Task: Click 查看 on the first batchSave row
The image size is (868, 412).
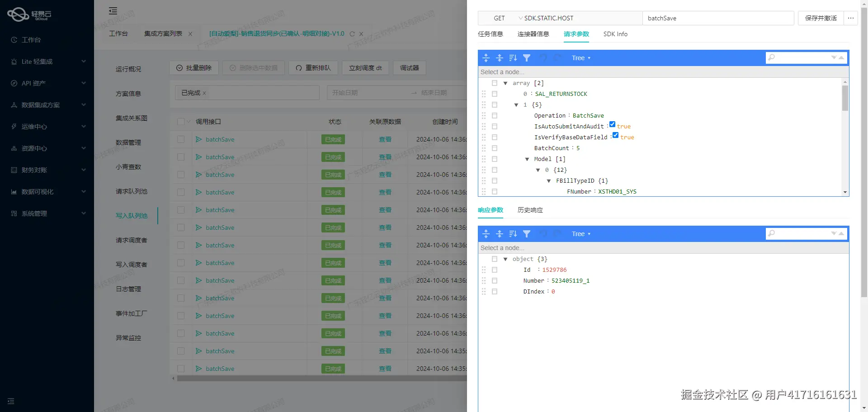Action: click(385, 139)
